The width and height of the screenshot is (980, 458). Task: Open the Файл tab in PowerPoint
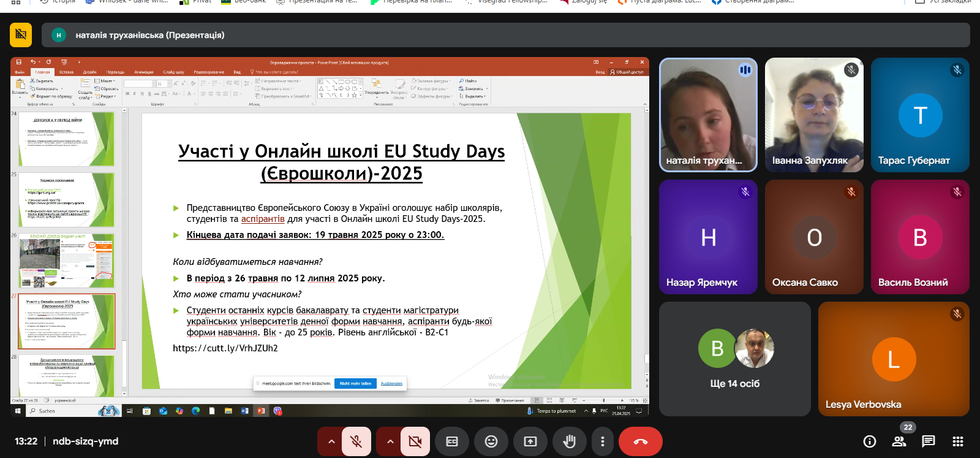tap(20, 72)
